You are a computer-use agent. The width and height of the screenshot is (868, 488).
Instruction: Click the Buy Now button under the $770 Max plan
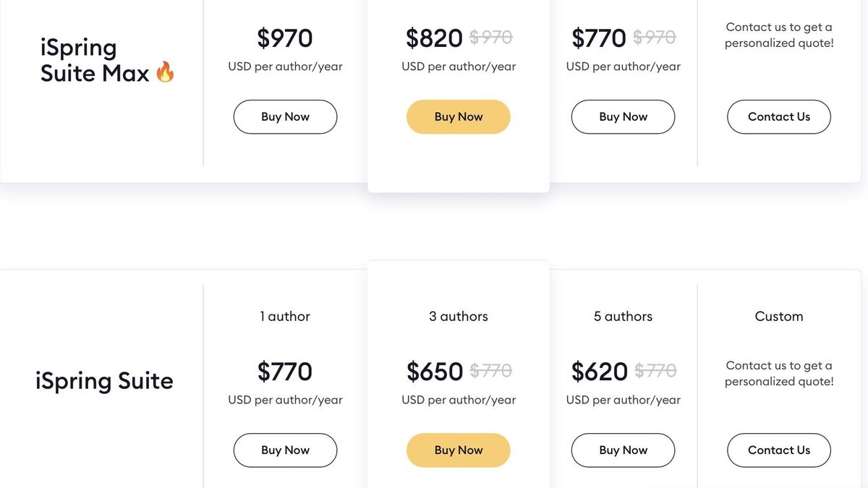(623, 116)
